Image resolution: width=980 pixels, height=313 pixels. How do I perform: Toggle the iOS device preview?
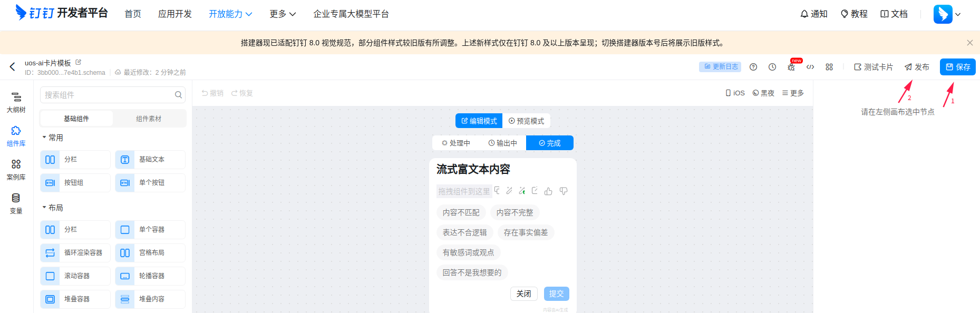coord(735,93)
